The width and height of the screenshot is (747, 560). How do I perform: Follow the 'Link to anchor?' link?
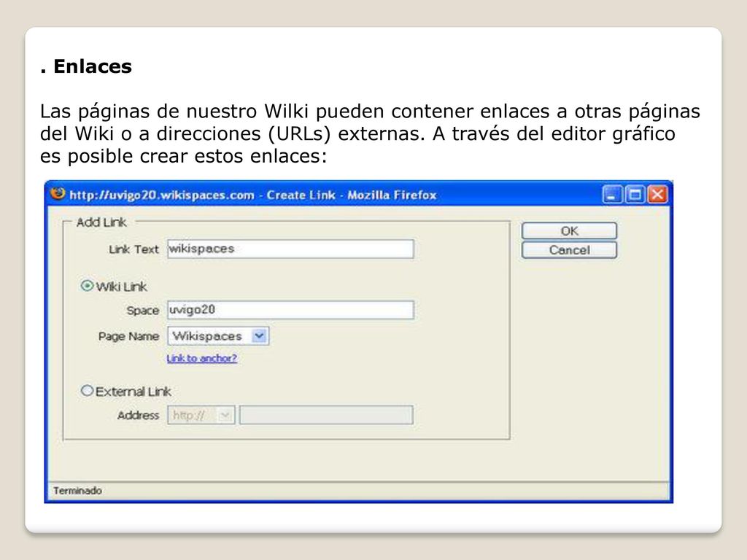(x=201, y=358)
